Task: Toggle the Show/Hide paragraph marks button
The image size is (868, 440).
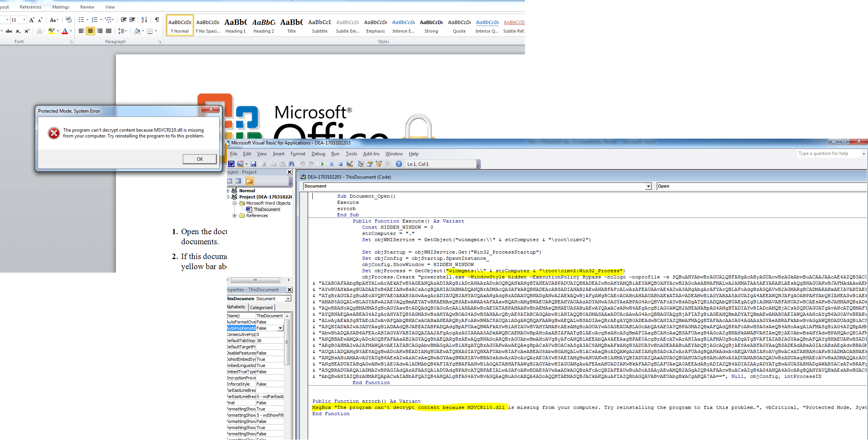Action: (157, 20)
